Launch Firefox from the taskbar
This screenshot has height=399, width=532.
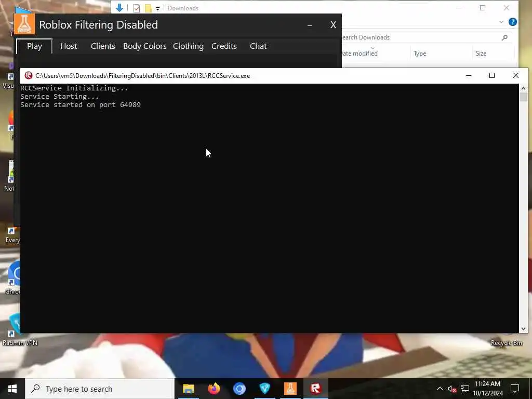214,389
